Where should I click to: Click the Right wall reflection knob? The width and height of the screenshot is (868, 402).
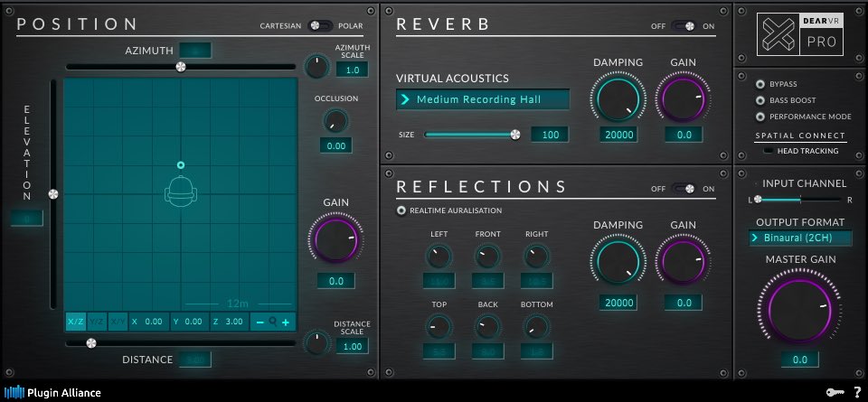tap(536, 256)
